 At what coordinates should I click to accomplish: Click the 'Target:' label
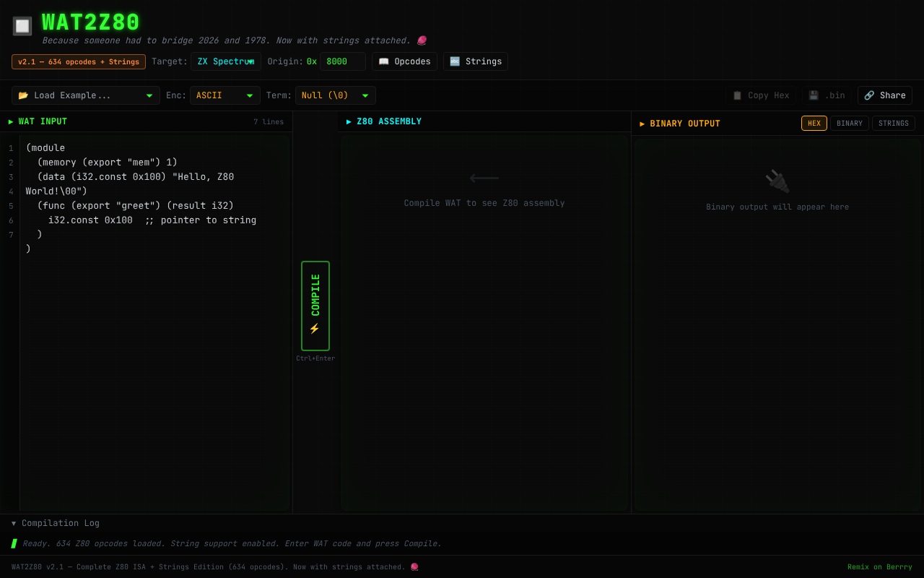pos(170,61)
